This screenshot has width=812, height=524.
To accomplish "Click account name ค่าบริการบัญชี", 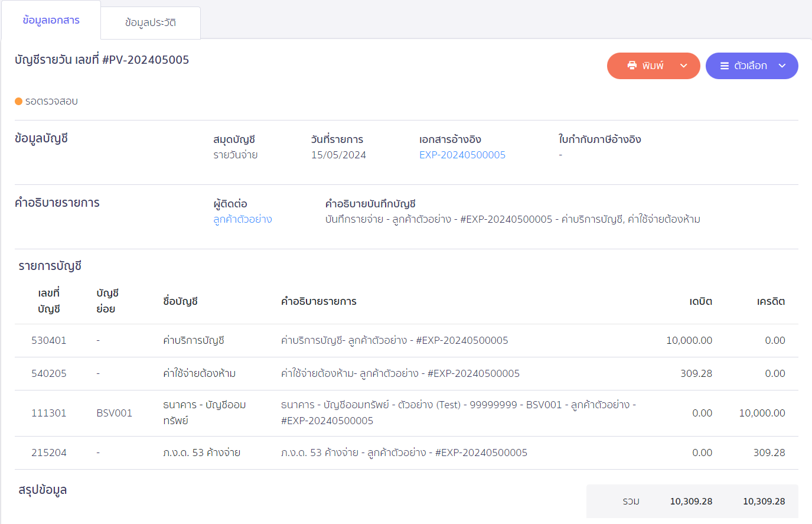I will (194, 340).
